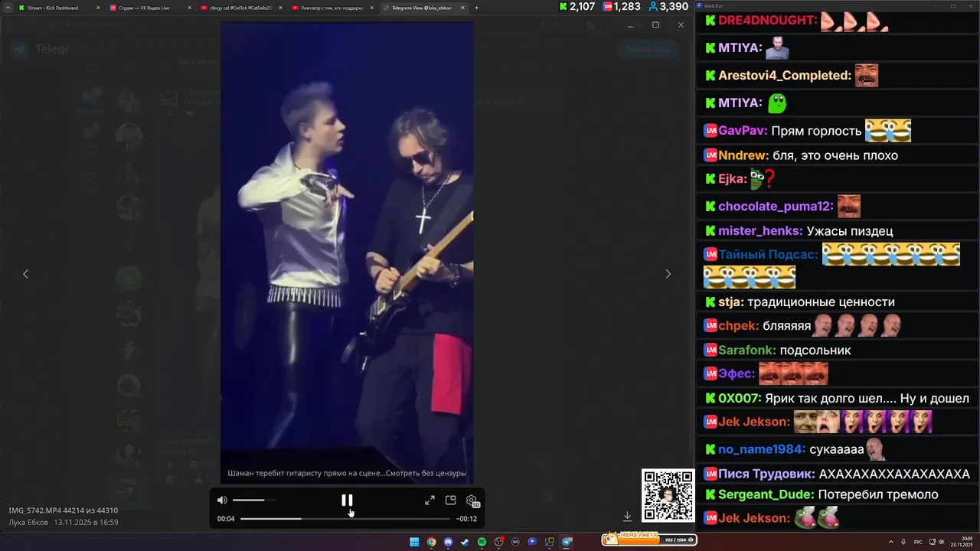This screenshot has height=551, width=980.
Task: Open the clock showing 20:05
Action: 960,542
